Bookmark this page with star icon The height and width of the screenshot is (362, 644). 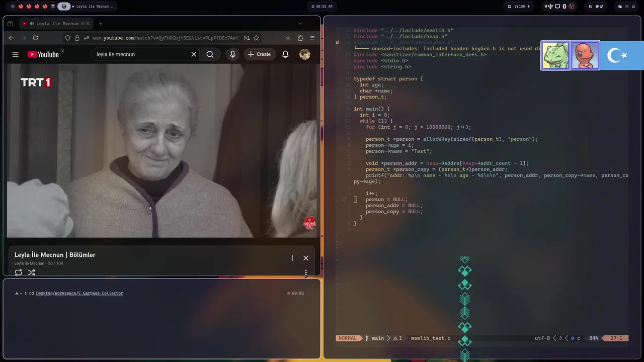point(256,38)
